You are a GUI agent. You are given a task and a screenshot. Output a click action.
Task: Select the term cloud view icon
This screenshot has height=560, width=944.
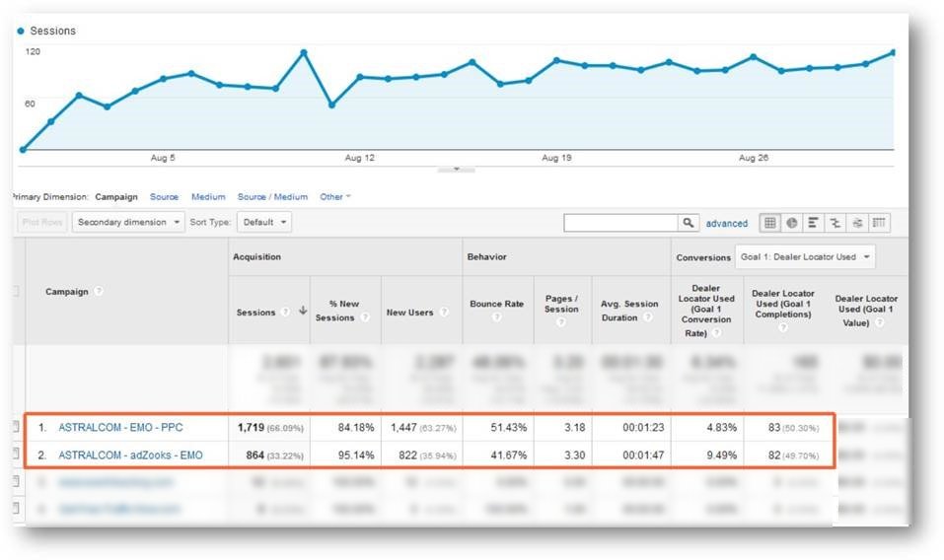(x=856, y=224)
